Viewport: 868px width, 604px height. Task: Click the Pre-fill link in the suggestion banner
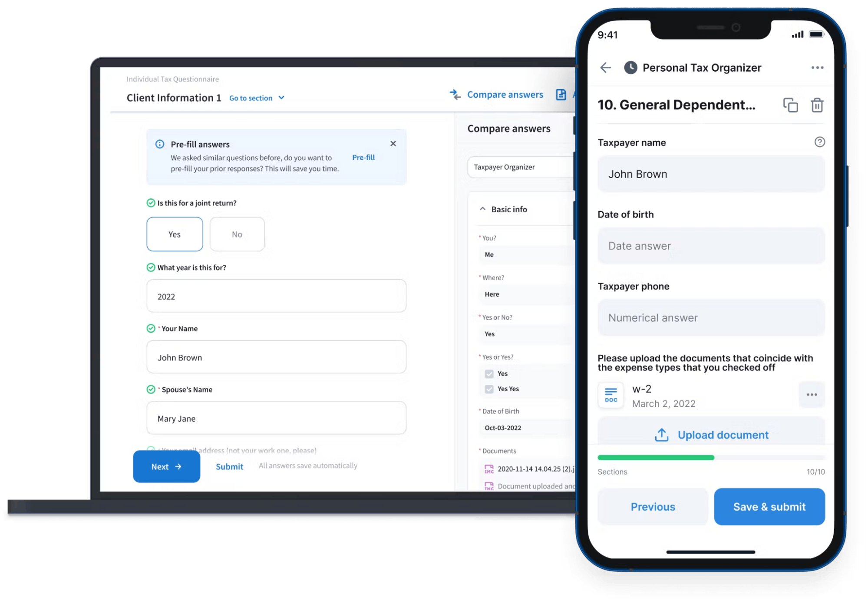[x=363, y=157]
